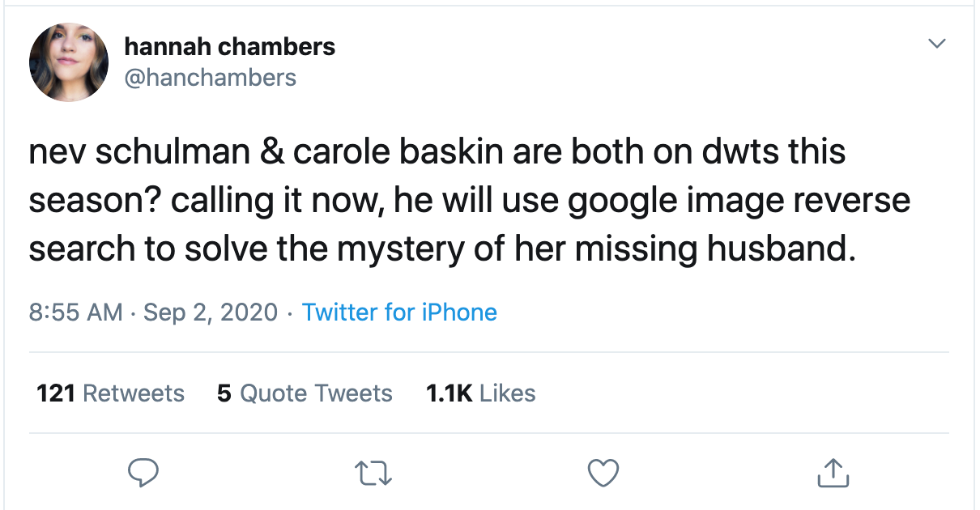Tap the heart icon to like the tweet
The width and height of the screenshot is (980, 510).
pyautogui.click(x=604, y=473)
